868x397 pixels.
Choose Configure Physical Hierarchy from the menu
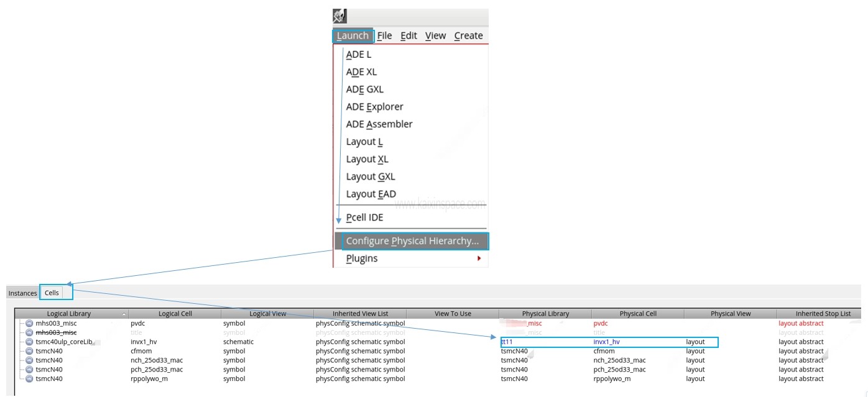412,241
